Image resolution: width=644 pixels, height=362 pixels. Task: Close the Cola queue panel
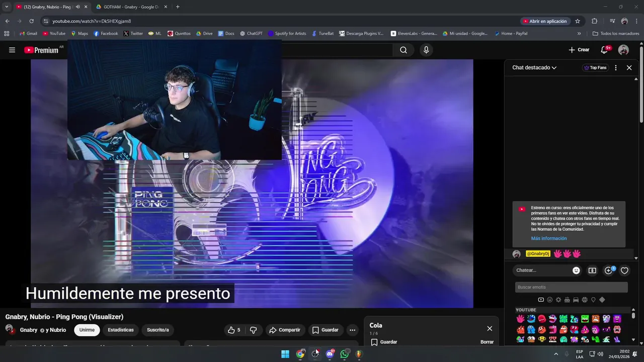click(490, 328)
